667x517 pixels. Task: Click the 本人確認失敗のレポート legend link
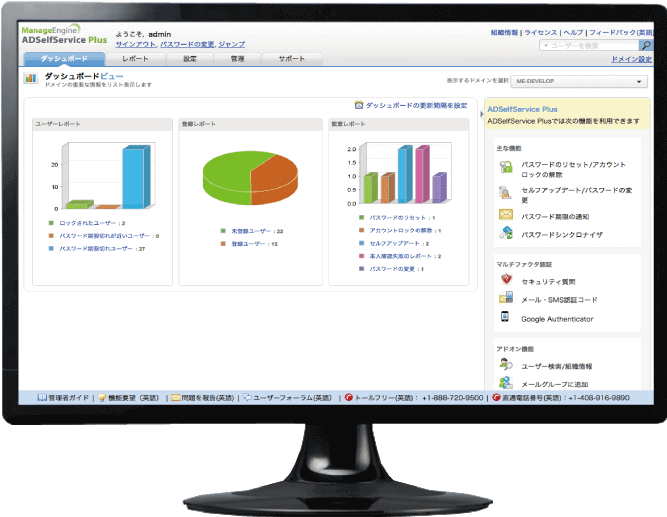pos(401,256)
